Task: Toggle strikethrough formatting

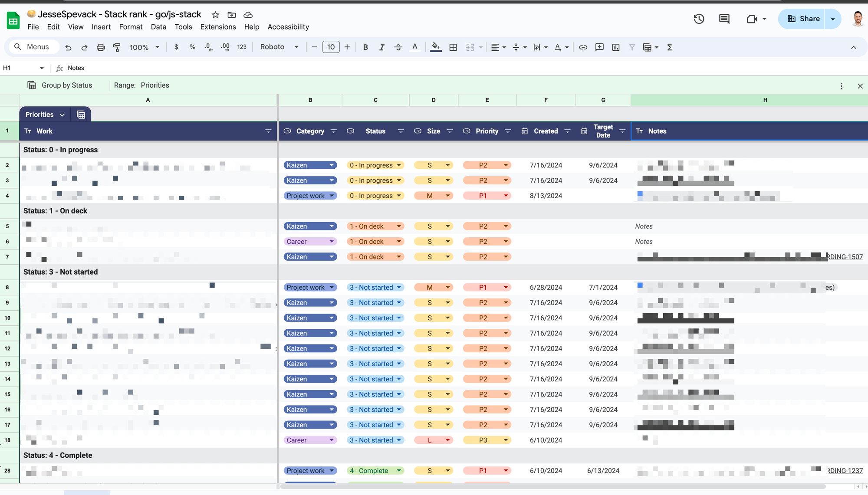Action: click(398, 47)
